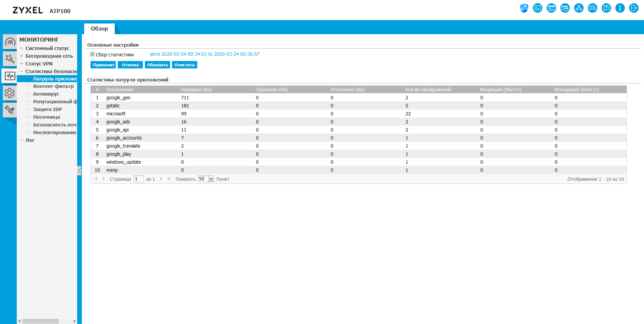Open the CLI code window icon
Screen dimensions: 644x324
point(551,8)
